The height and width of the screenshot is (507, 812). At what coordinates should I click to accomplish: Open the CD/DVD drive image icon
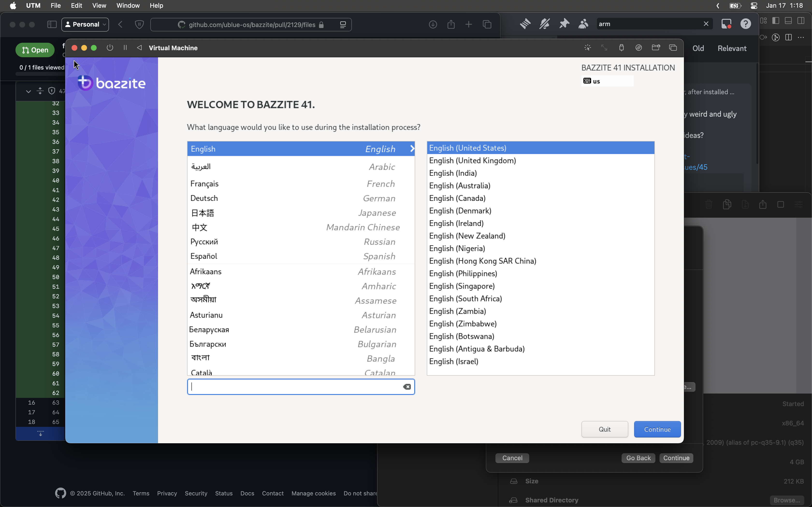pyautogui.click(x=638, y=48)
